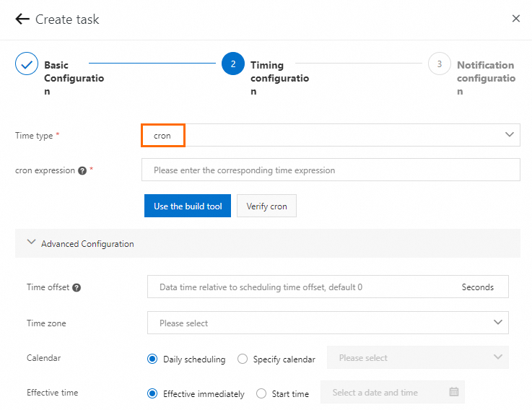Select the Daily scheduling radio button
Viewport: 532px width, 410px height.
click(152, 359)
